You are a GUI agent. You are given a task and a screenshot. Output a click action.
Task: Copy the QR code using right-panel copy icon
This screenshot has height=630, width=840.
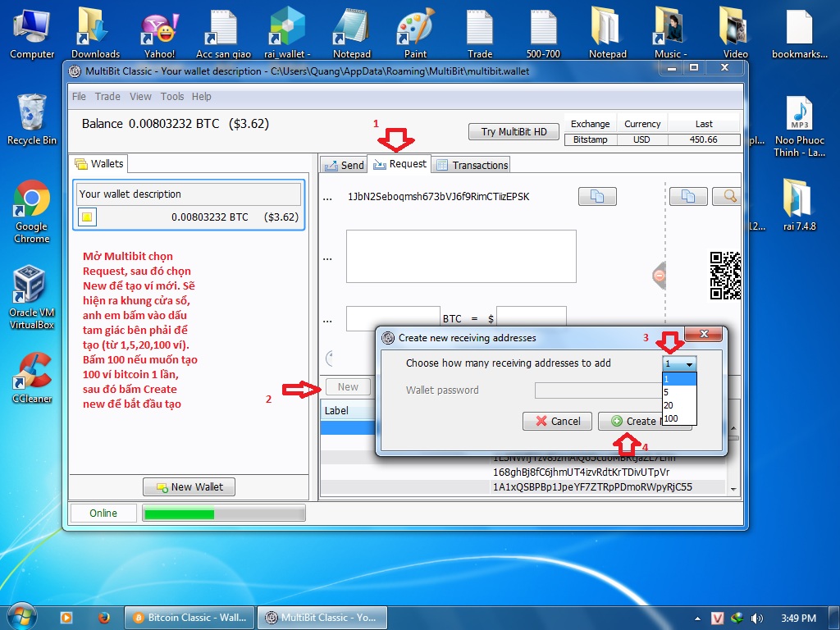(x=688, y=196)
